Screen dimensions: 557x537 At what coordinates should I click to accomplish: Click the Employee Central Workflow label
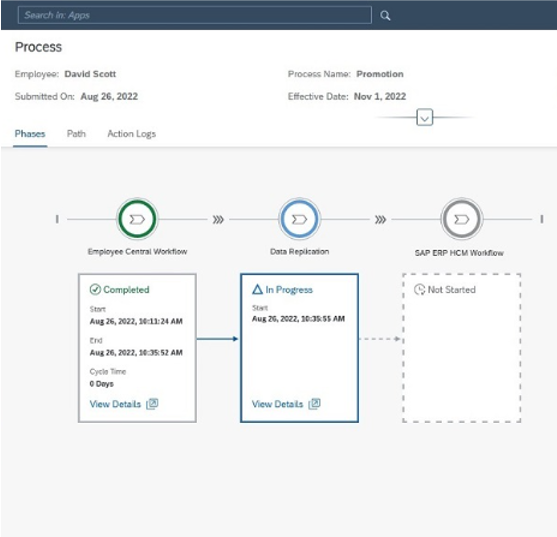[x=137, y=252]
